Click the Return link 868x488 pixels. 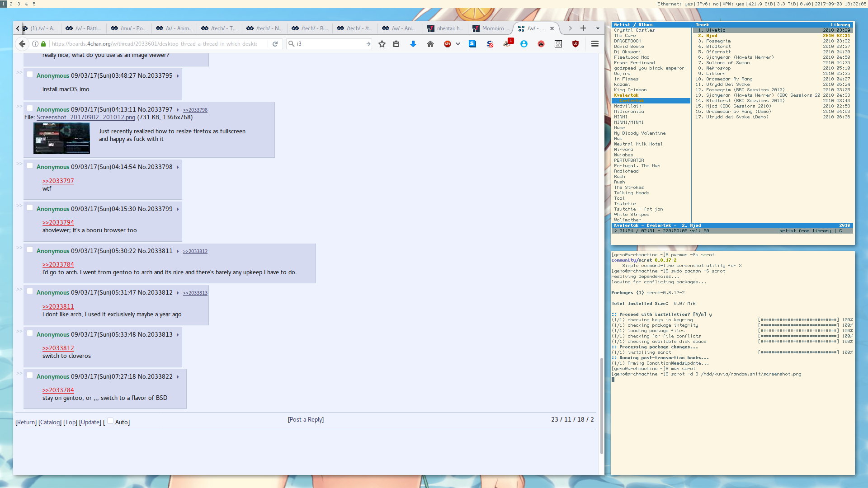click(26, 422)
